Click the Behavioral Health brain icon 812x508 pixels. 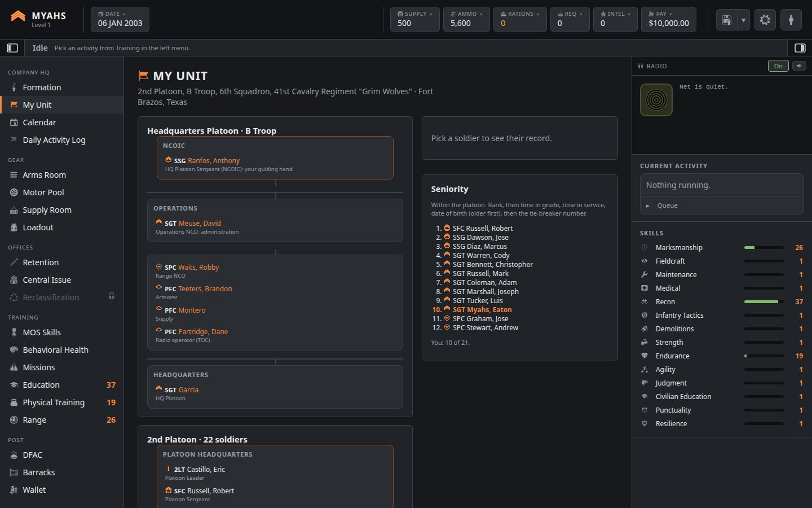(x=14, y=350)
